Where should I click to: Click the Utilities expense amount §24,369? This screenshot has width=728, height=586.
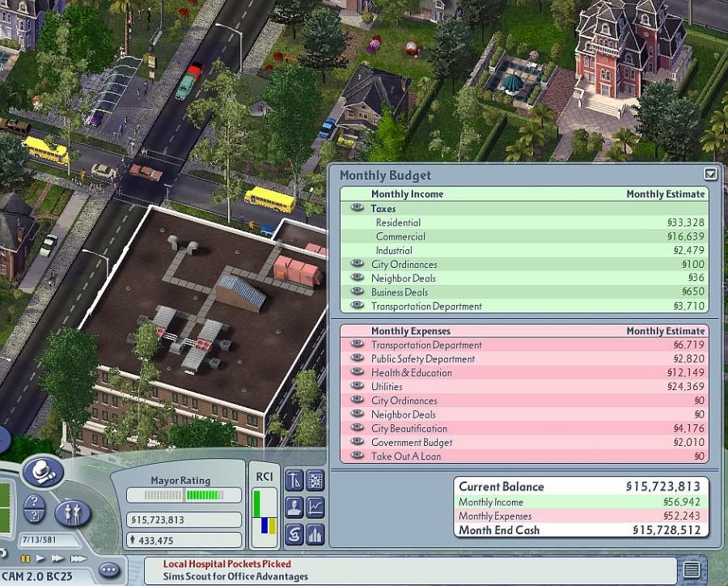point(686,386)
